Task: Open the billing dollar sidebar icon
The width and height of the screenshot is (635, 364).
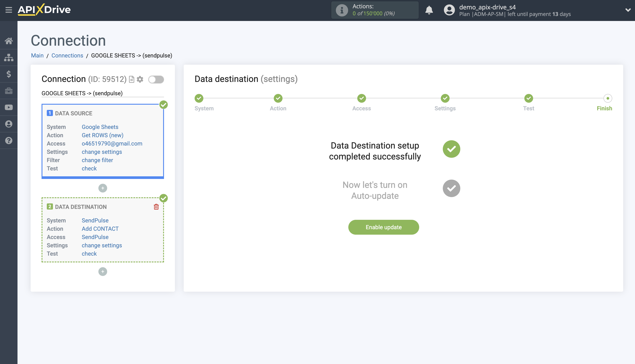Action: point(9,74)
